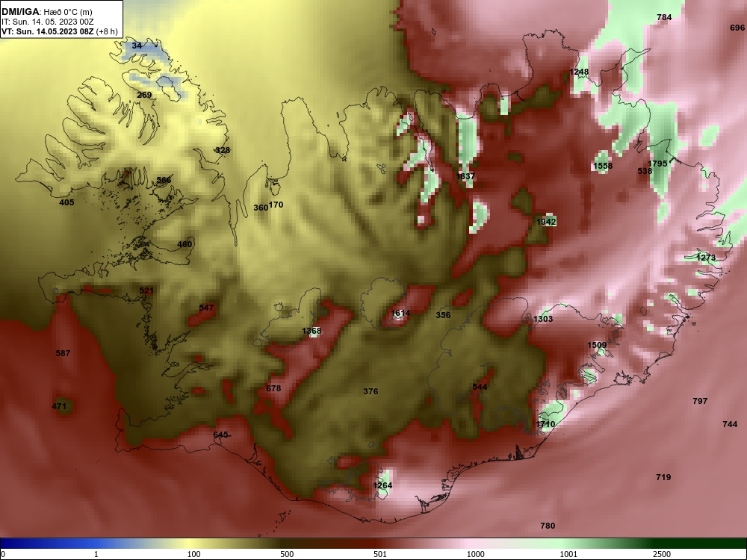This screenshot has width=747, height=560.
Task: Click the map value 538
Action: tap(645, 171)
